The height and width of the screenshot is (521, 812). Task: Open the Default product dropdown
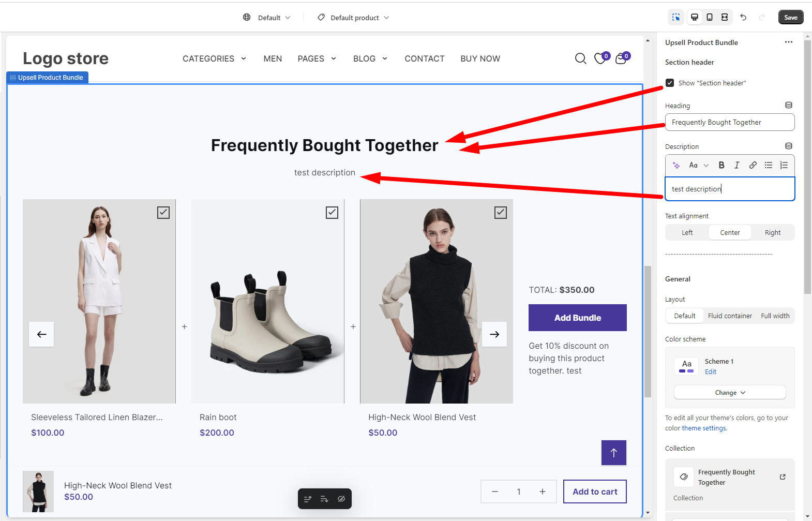tap(353, 18)
